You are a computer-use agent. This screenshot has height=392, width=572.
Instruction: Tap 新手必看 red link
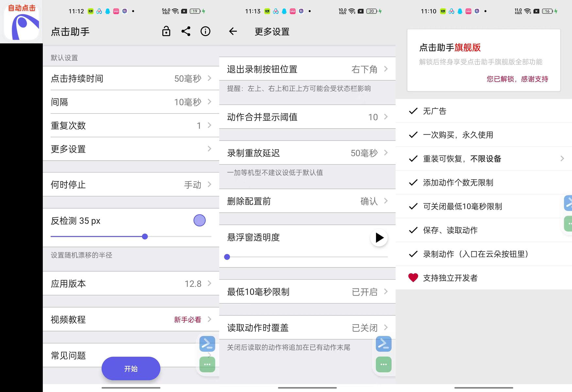click(188, 319)
